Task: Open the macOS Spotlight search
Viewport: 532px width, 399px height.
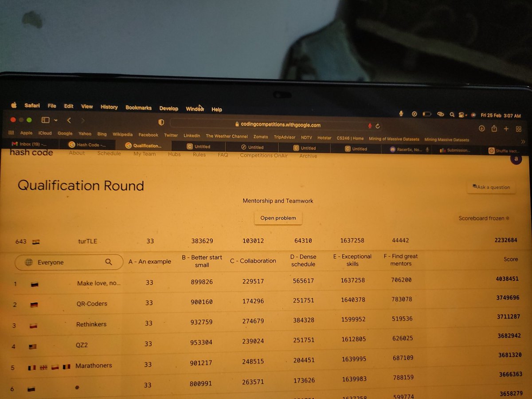Action: coord(452,114)
